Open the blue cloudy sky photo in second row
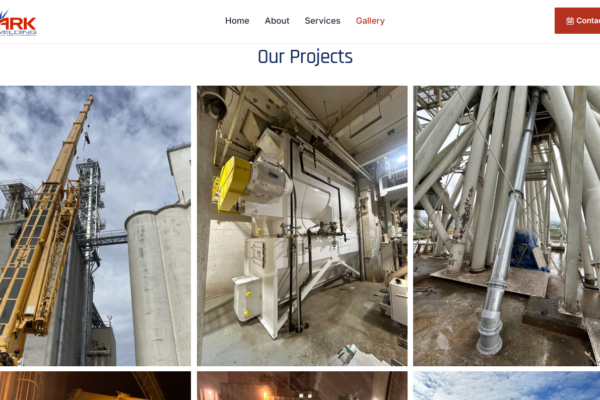The width and height of the screenshot is (600, 400). (x=507, y=385)
